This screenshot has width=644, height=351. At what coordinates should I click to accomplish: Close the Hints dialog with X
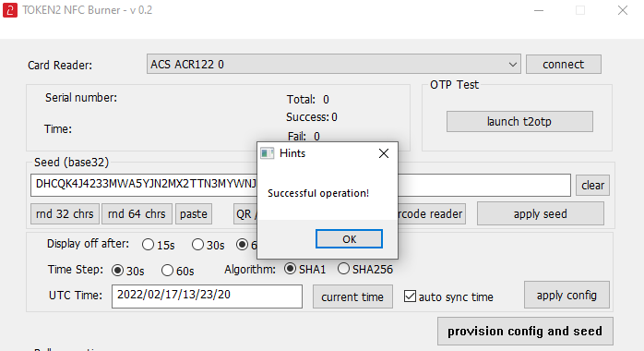pos(384,153)
